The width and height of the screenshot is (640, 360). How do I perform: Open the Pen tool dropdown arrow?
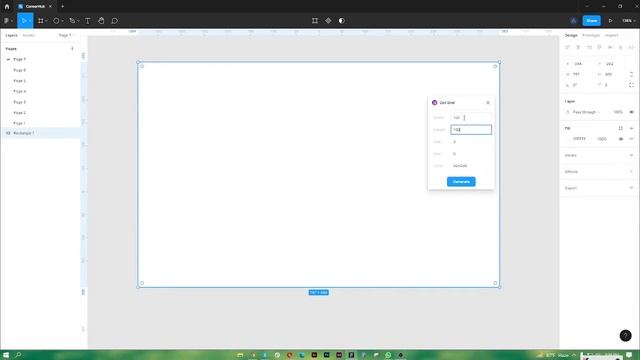(x=78, y=21)
